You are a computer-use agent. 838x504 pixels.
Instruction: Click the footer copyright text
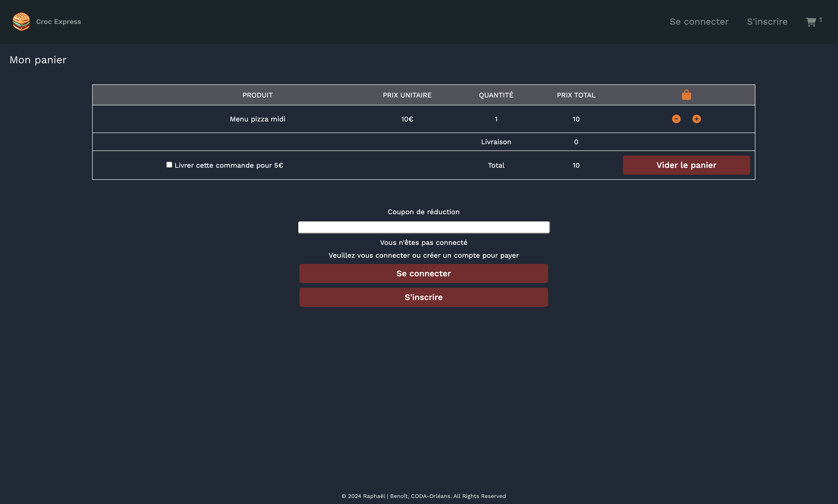click(x=424, y=496)
